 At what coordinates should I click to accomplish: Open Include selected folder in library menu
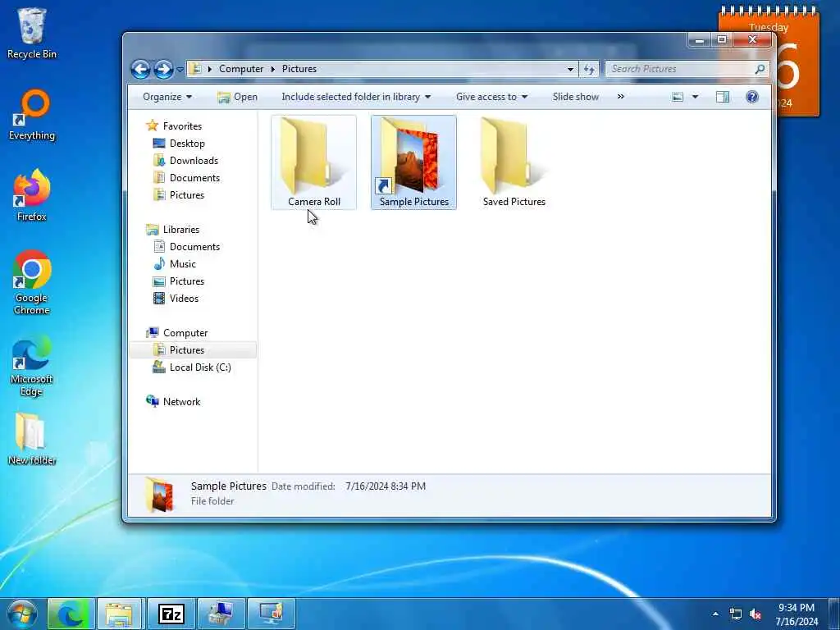356,97
